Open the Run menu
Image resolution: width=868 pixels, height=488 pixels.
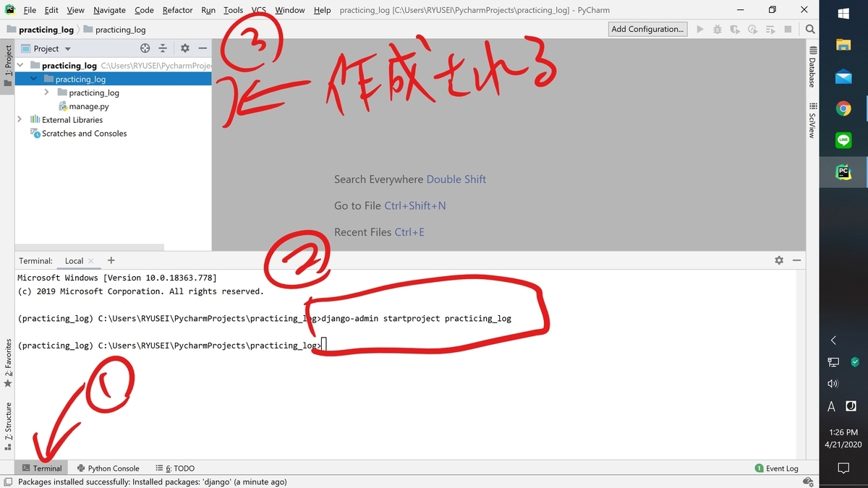click(x=208, y=10)
